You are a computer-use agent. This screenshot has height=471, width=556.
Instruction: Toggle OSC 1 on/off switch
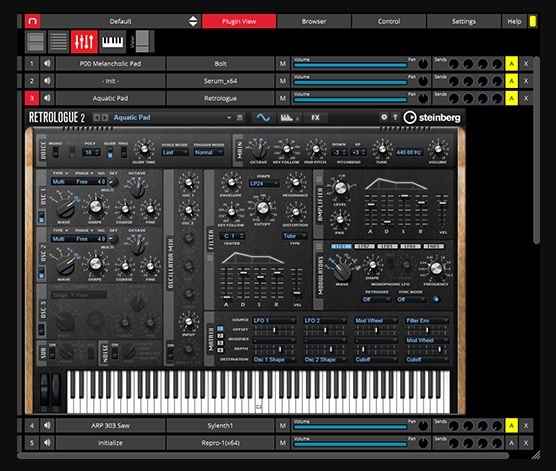click(x=41, y=217)
